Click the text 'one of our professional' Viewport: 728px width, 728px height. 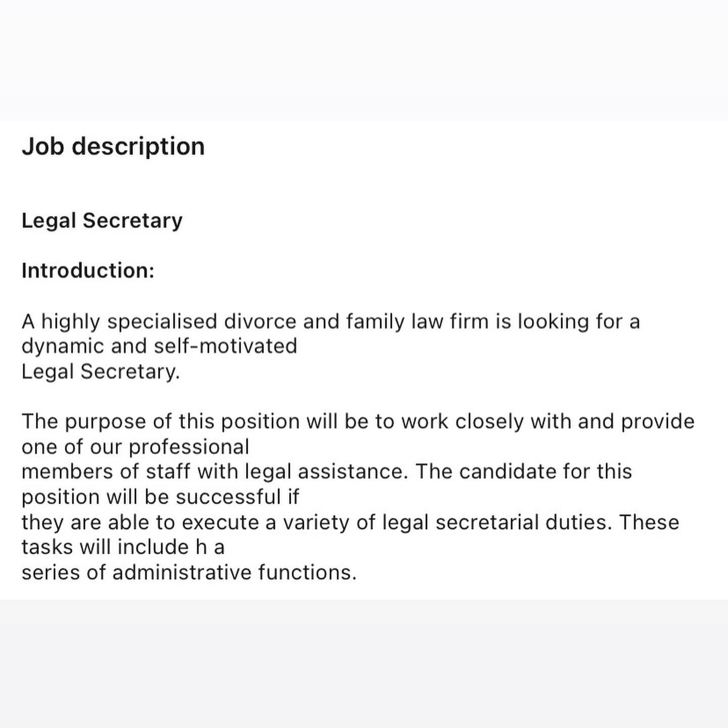coord(135,447)
